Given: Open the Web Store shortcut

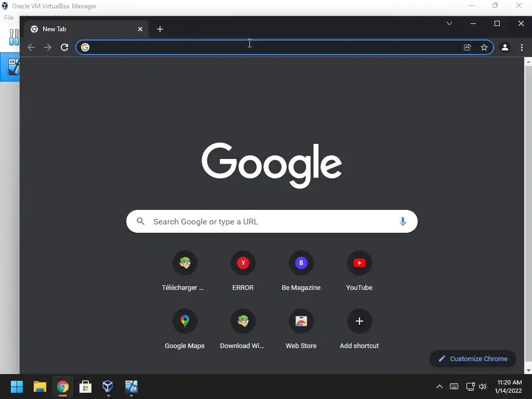Looking at the screenshot, I should 301,329.
